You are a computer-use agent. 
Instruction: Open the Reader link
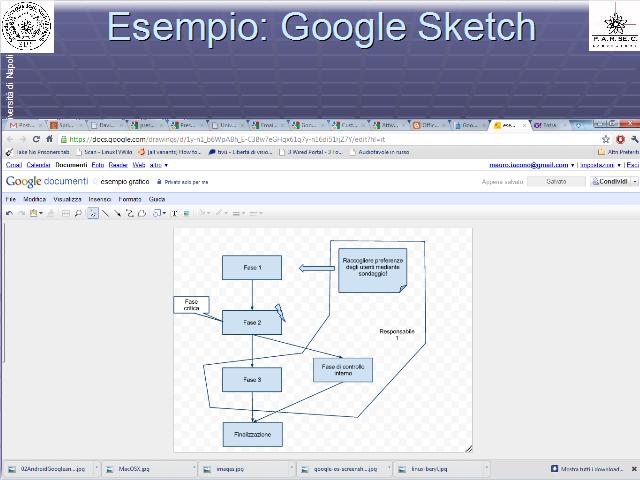pos(118,165)
